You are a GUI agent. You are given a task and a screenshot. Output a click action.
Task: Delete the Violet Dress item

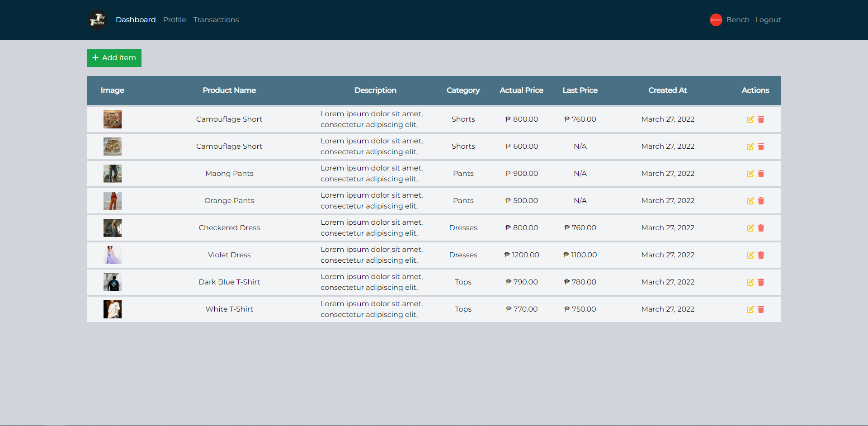[x=761, y=255]
